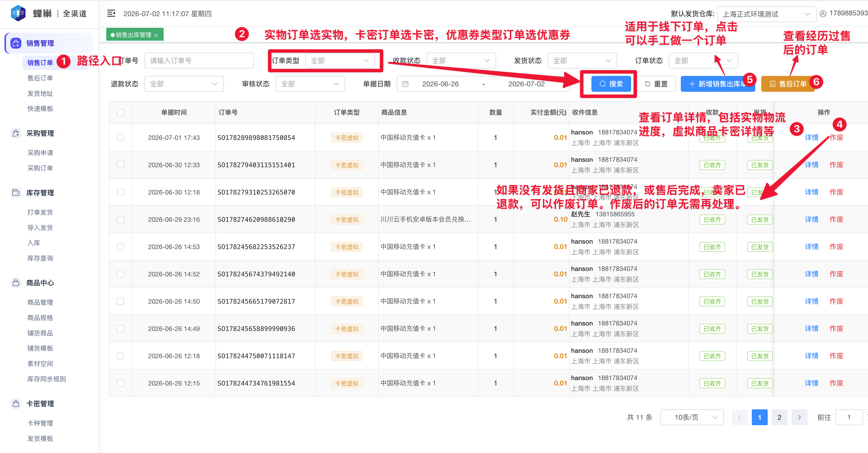The width and height of the screenshot is (868, 453).
Task: Click the orange 售后订单 button
Action: tap(788, 84)
